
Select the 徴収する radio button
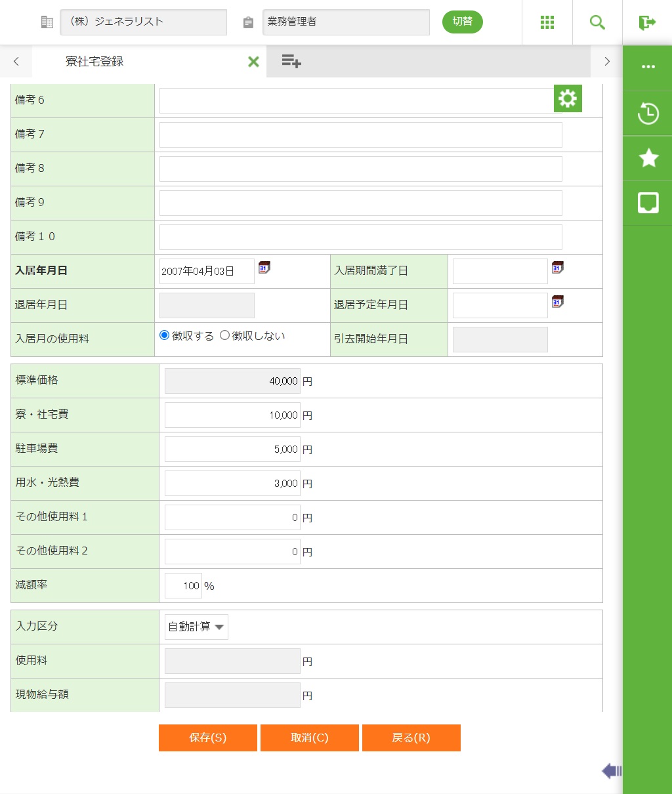(x=165, y=335)
